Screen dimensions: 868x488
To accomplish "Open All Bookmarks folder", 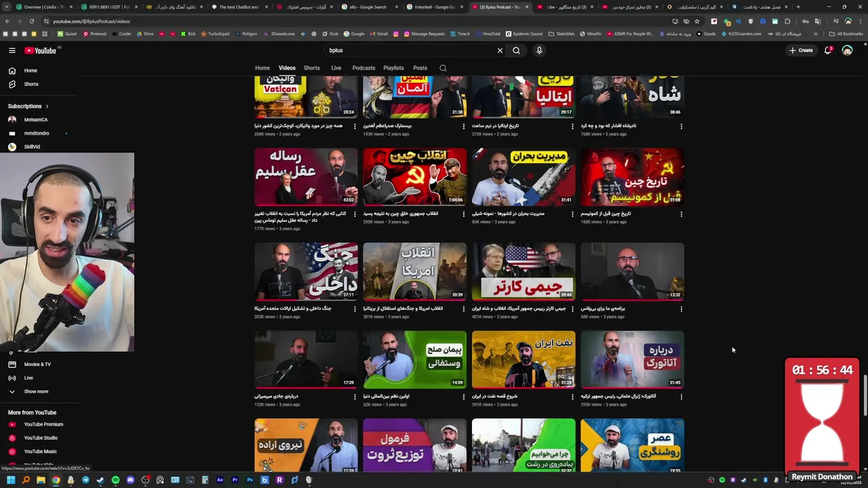I will tap(846, 33).
